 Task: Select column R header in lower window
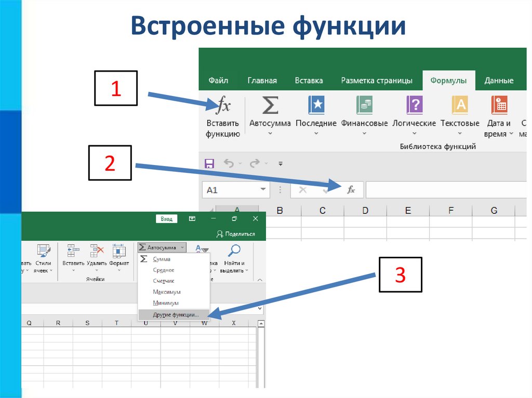pyautogui.click(x=58, y=323)
